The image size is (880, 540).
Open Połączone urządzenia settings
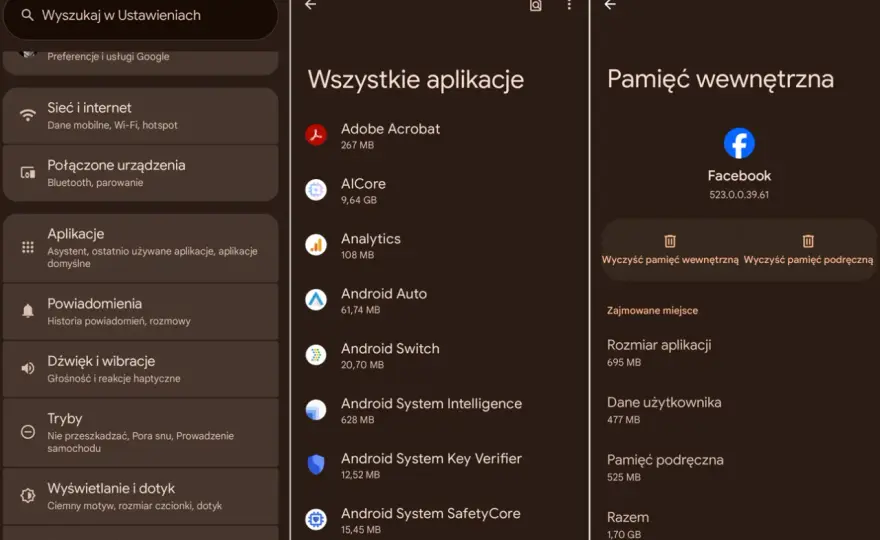point(140,173)
